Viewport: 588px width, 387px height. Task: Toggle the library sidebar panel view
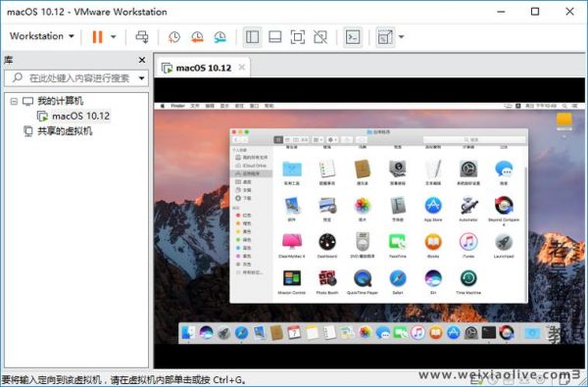coord(253,37)
